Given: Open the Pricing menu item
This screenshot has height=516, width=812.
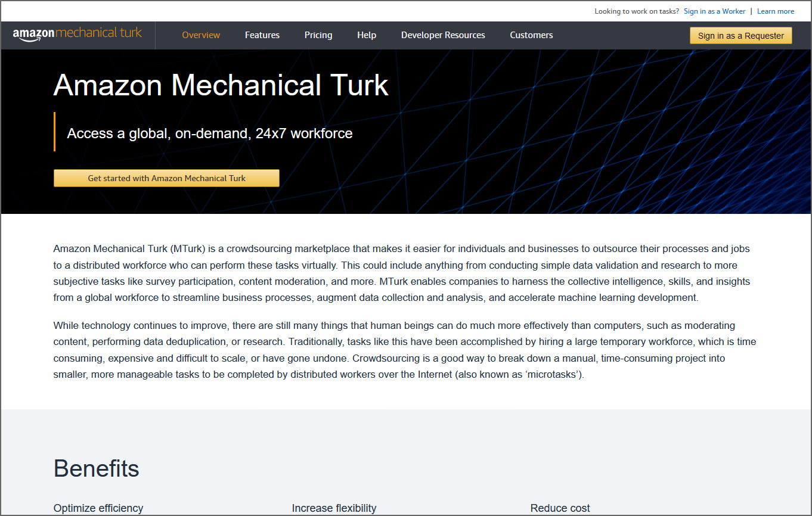Looking at the screenshot, I should pos(318,35).
